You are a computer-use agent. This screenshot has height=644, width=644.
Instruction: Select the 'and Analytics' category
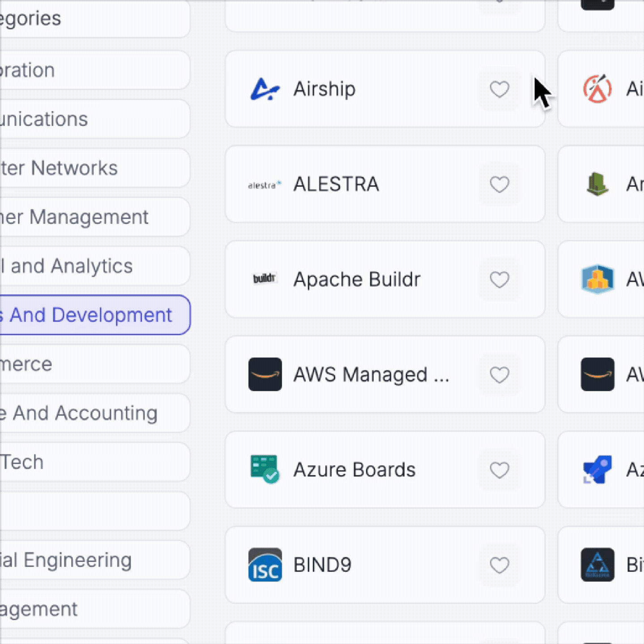(x=95, y=266)
